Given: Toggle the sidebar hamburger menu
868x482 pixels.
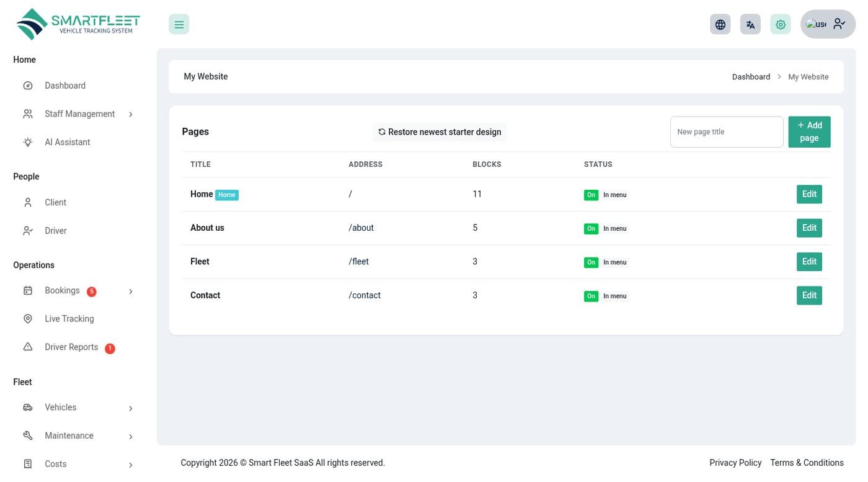Looking at the screenshot, I should point(179,24).
